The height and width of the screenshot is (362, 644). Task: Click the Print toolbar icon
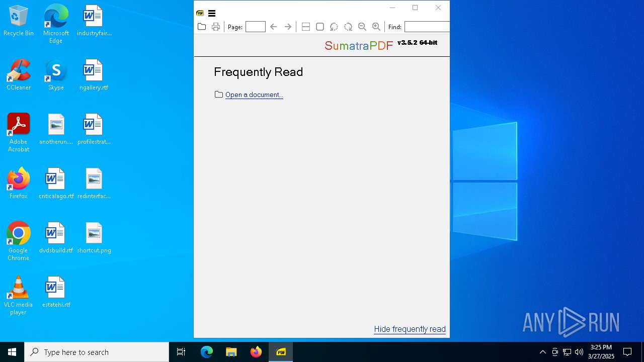point(216,27)
